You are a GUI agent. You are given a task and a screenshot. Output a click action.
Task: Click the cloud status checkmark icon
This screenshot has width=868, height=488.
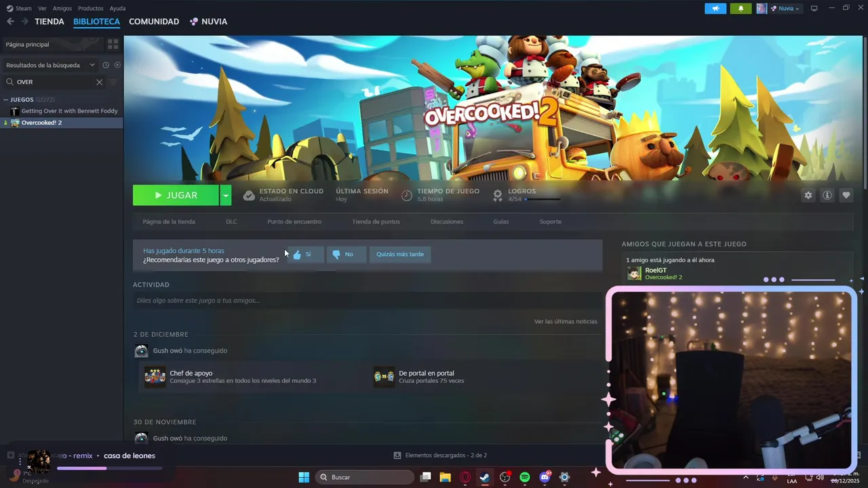click(249, 195)
